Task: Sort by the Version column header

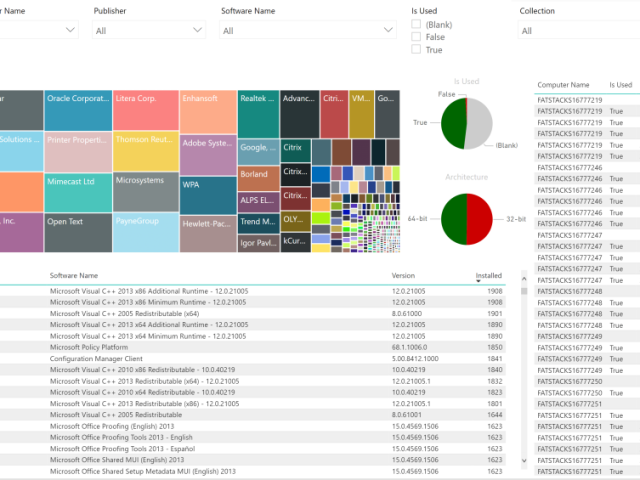Action: [x=403, y=276]
